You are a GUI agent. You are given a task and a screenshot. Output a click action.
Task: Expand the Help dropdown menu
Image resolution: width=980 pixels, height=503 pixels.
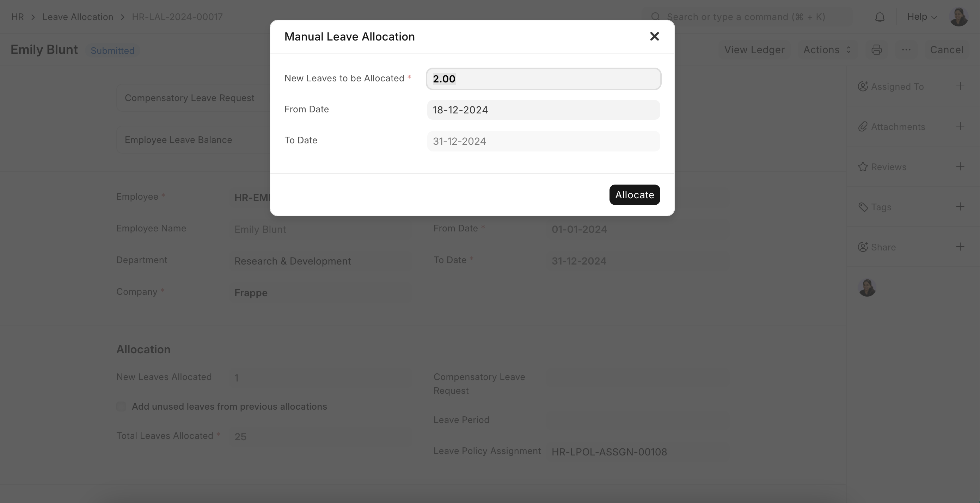(x=922, y=17)
